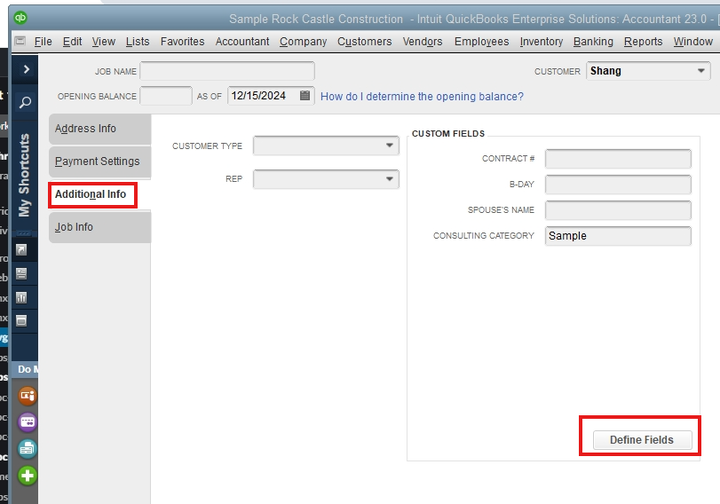
Task: Open the View menu
Action: [x=103, y=41]
